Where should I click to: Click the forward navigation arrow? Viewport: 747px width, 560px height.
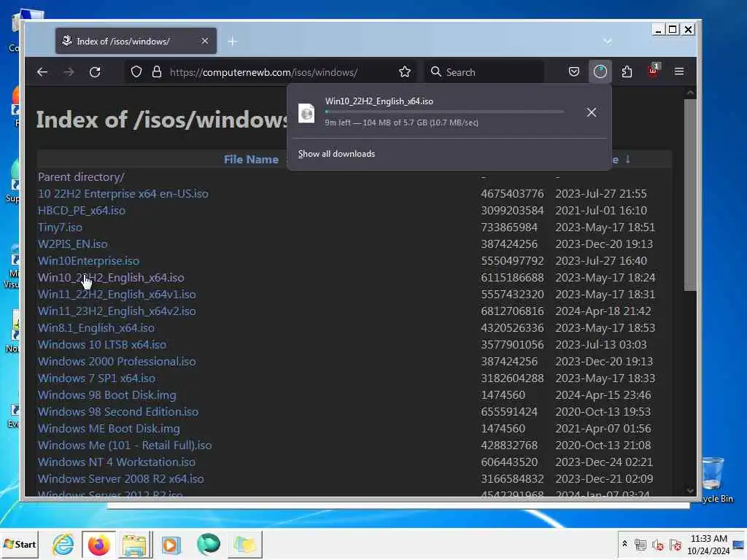69,72
